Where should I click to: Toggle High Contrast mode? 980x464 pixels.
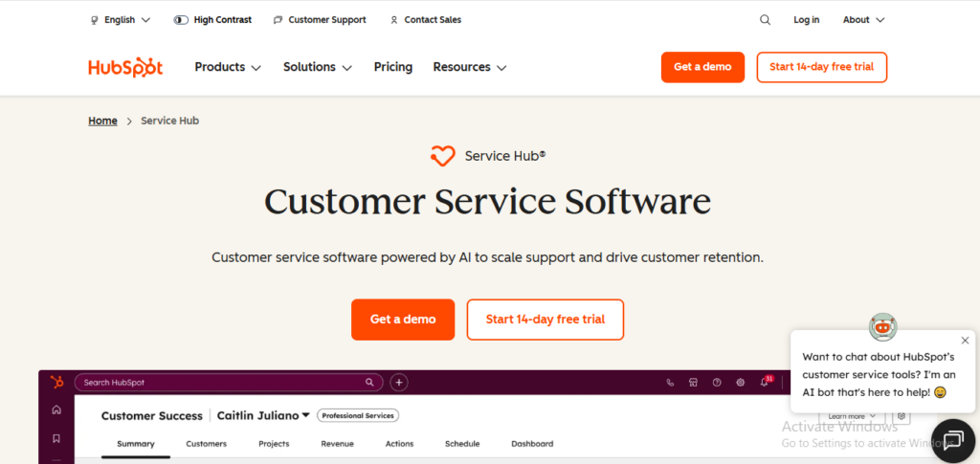pos(212,20)
